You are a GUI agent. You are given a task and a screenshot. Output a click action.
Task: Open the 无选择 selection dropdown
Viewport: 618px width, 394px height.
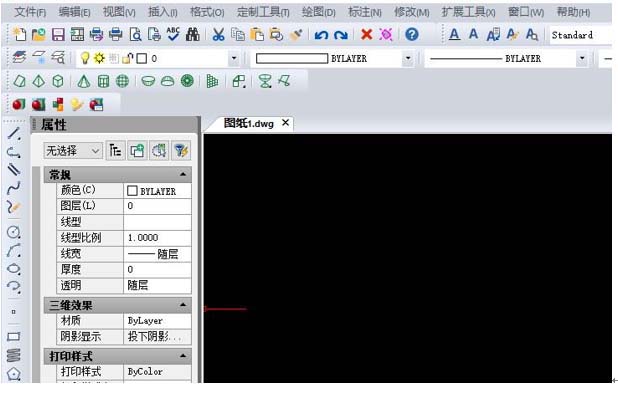pyautogui.click(x=73, y=151)
